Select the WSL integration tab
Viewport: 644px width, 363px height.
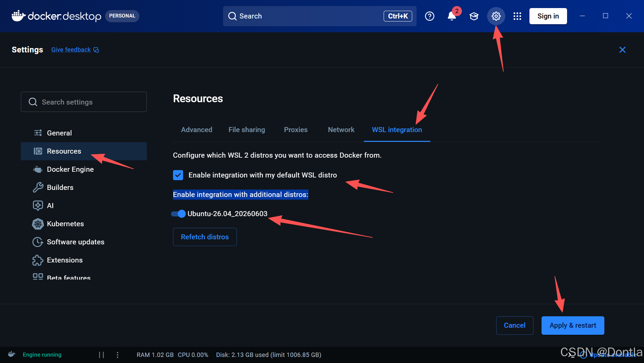(x=397, y=130)
